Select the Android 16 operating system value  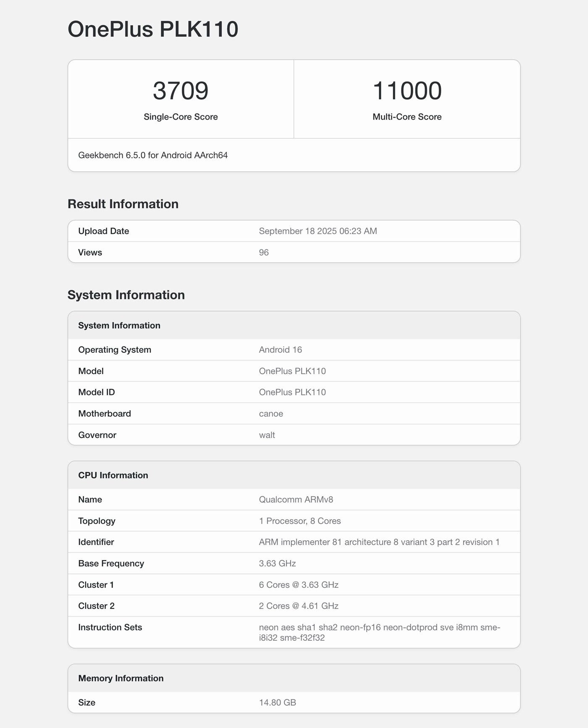(280, 350)
